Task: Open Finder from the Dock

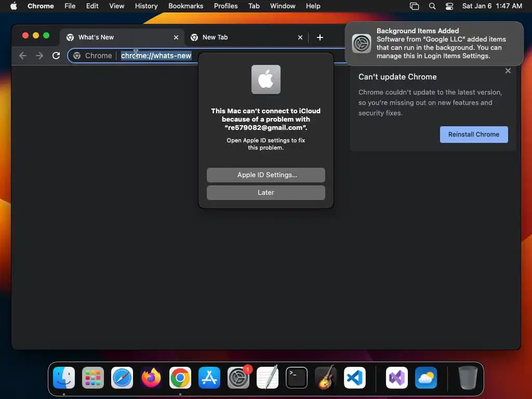Action: [64, 378]
